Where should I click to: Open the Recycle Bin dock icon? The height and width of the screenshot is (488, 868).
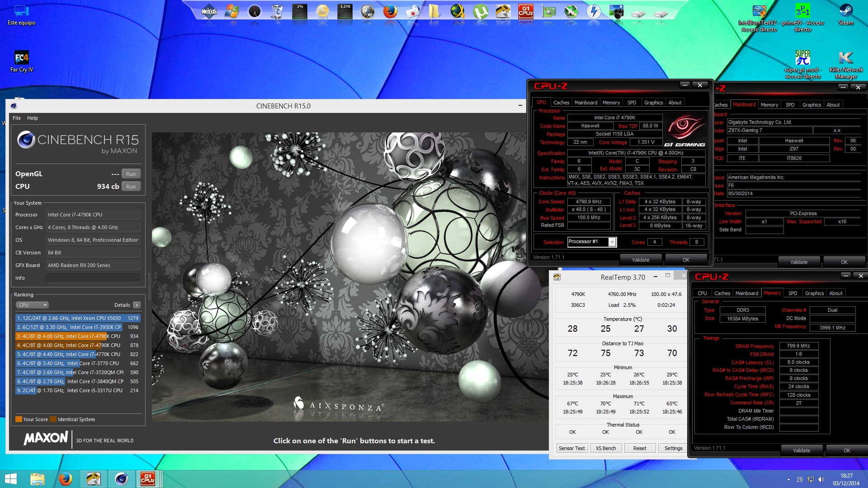(277, 11)
